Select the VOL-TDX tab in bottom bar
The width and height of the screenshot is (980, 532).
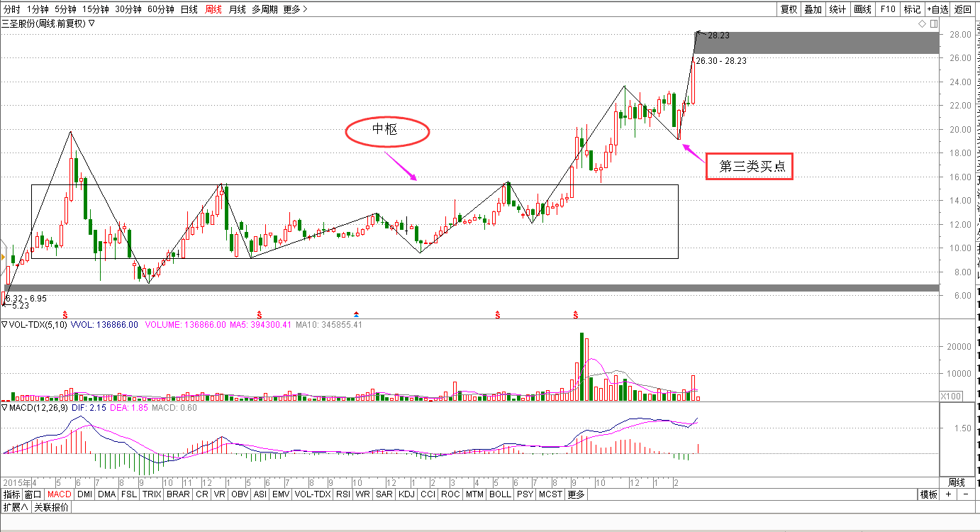click(313, 494)
